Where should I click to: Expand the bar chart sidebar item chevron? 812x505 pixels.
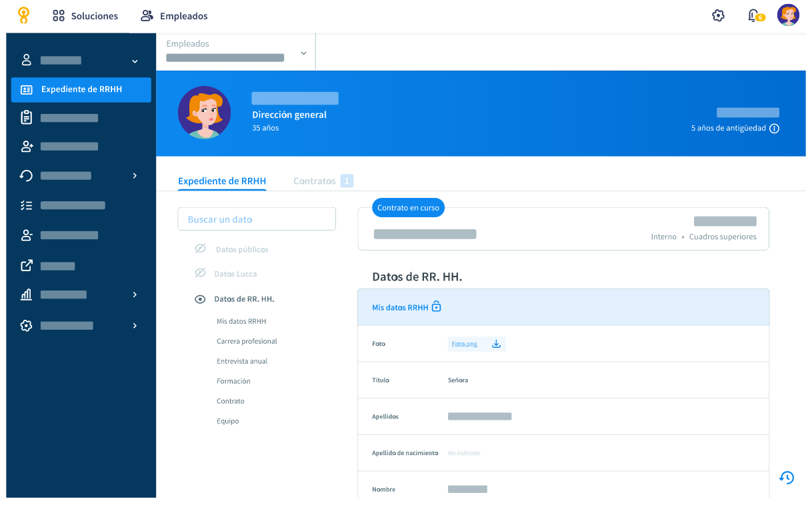click(135, 294)
